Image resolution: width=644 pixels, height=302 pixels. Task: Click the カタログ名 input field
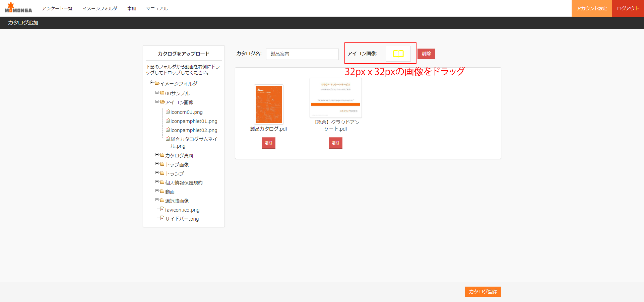pyautogui.click(x=302, y=54)
